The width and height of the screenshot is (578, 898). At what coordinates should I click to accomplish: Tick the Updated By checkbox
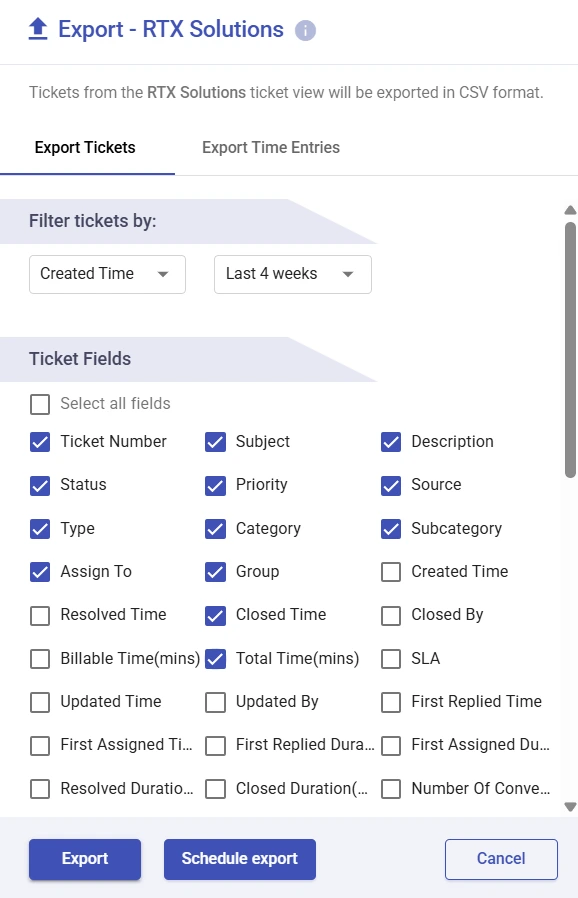215,702
